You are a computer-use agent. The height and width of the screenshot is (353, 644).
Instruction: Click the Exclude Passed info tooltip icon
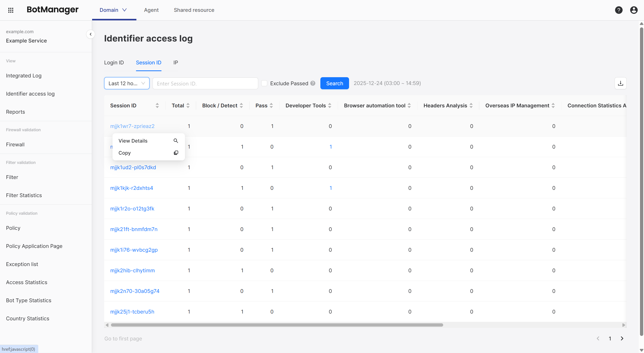(x=313, y=83)
